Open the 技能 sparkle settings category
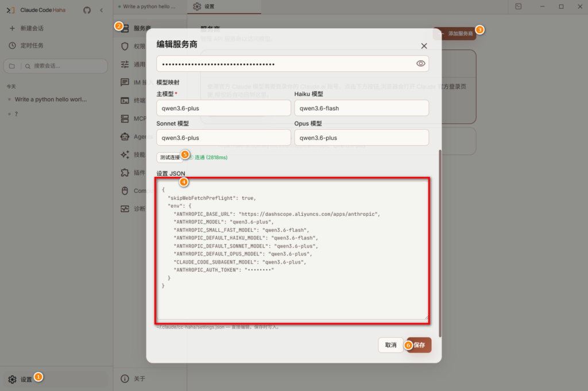Screen dimensions: 588x391 [133, 154]
